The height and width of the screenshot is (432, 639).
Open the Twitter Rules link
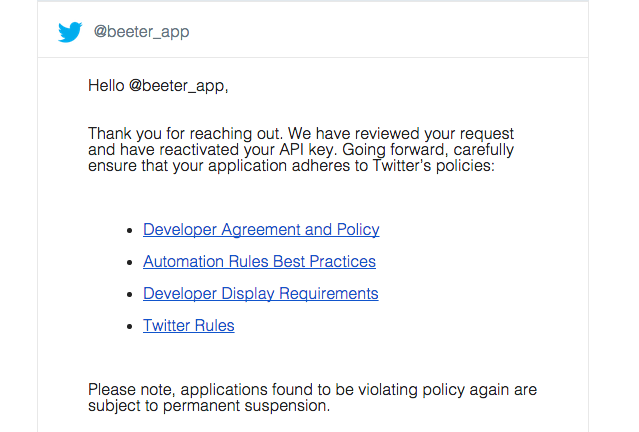(x=188, y=326)
